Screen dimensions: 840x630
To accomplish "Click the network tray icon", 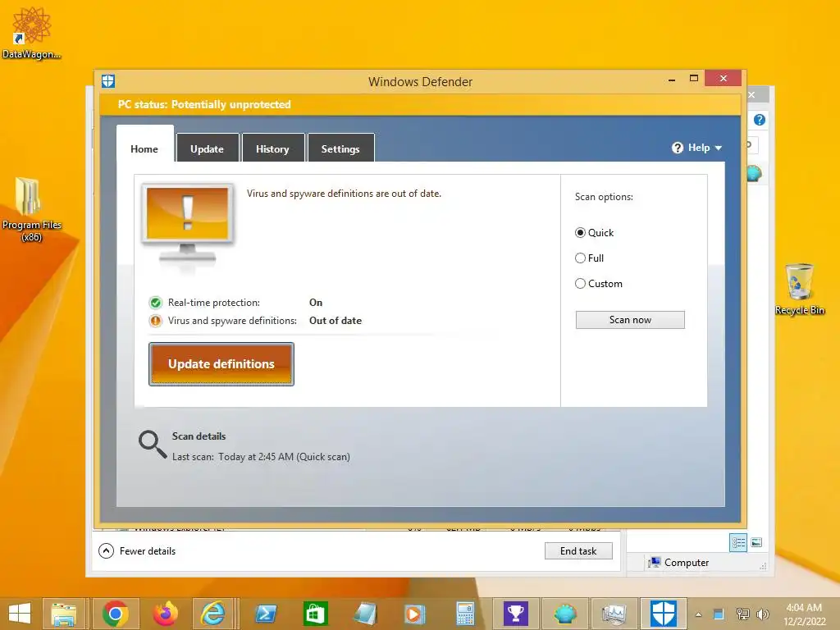I will click(742, 614).
